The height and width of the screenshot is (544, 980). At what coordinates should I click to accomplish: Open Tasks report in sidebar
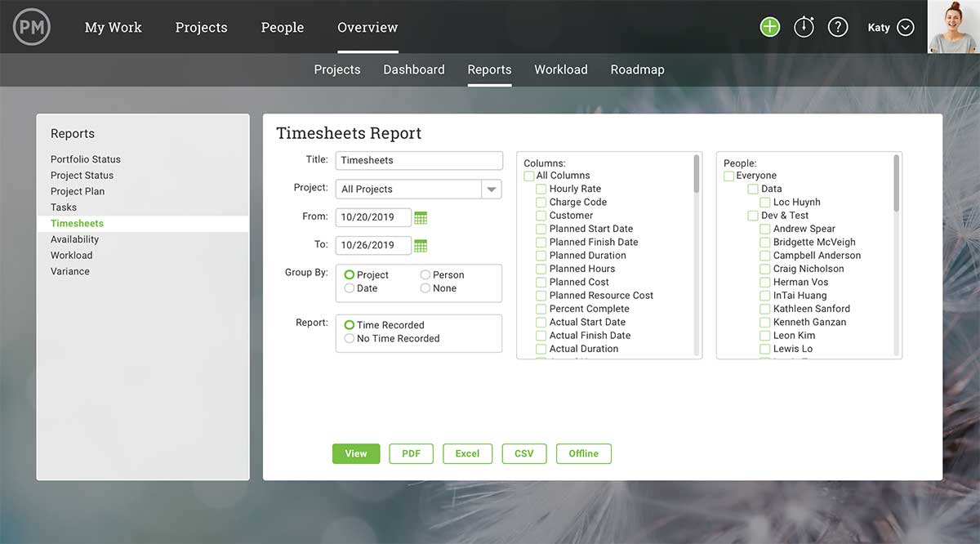pyautogui.click(x=64, y=207)
